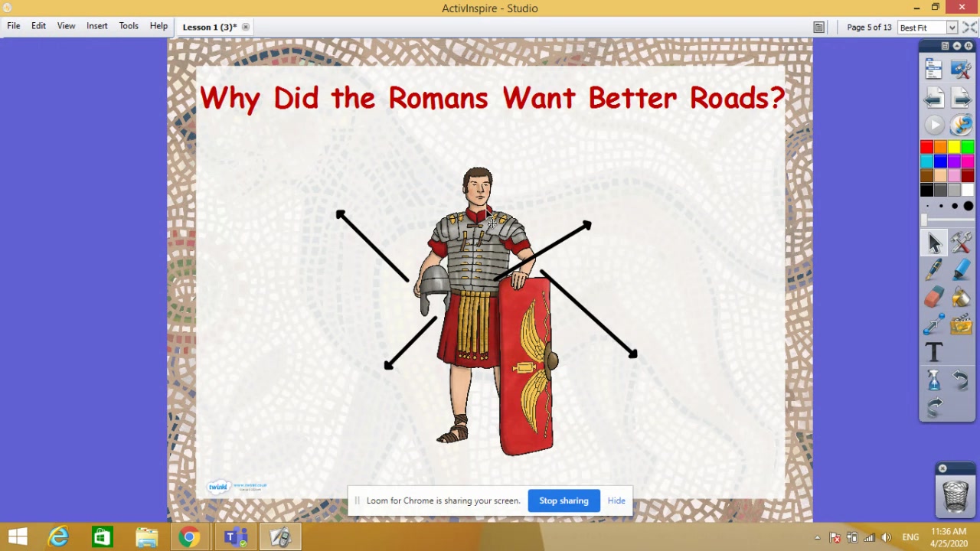Open the Help menu
The image size is (980, 551).
pos(158,26)
